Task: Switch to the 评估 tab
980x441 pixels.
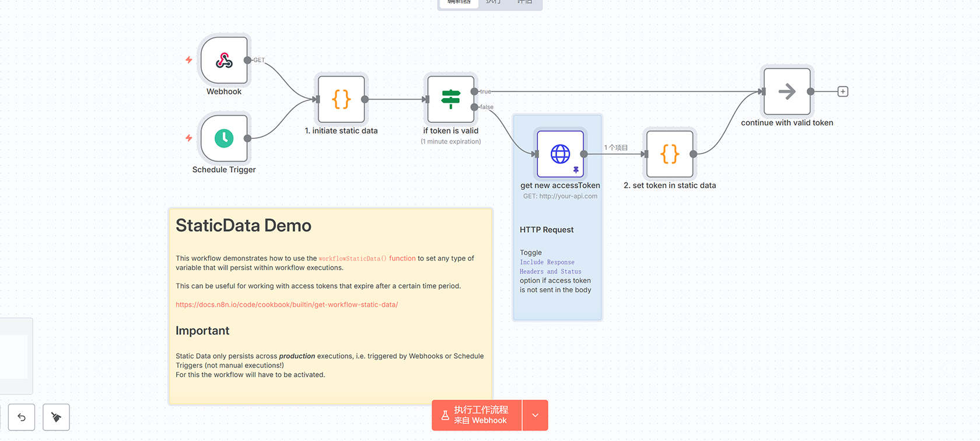Action: 524,2
